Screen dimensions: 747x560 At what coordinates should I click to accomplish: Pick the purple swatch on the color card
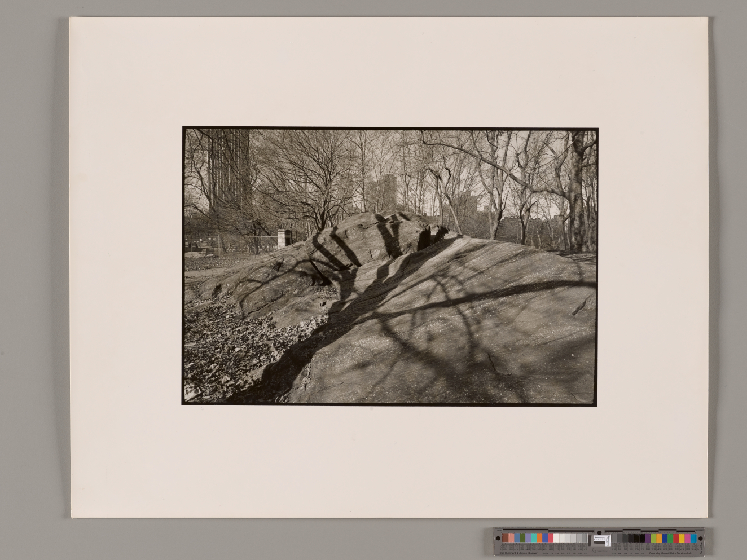click(648, 538)
